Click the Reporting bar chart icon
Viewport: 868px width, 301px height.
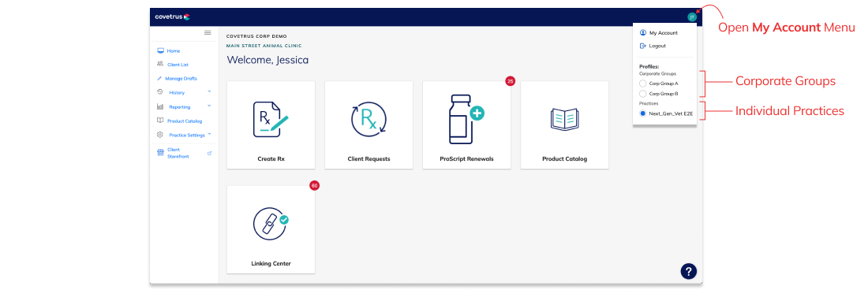[160, 106]
